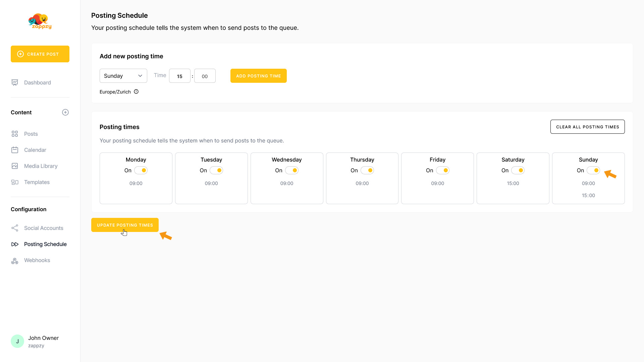Go to Posting Schedule menu item

(45, 244)
